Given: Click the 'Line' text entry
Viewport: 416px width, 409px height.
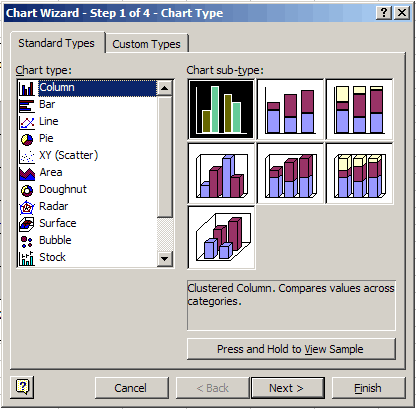Looking at the screenshot, I should click(x=49, y=121).
